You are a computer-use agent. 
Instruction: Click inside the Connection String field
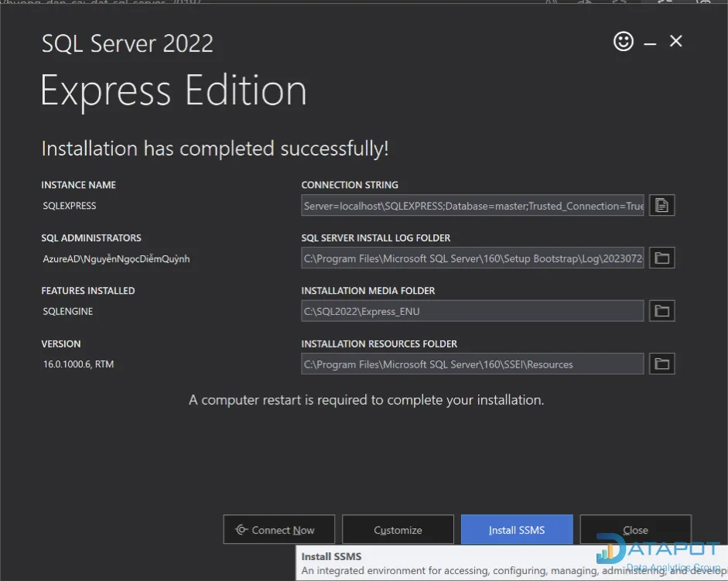473,205
